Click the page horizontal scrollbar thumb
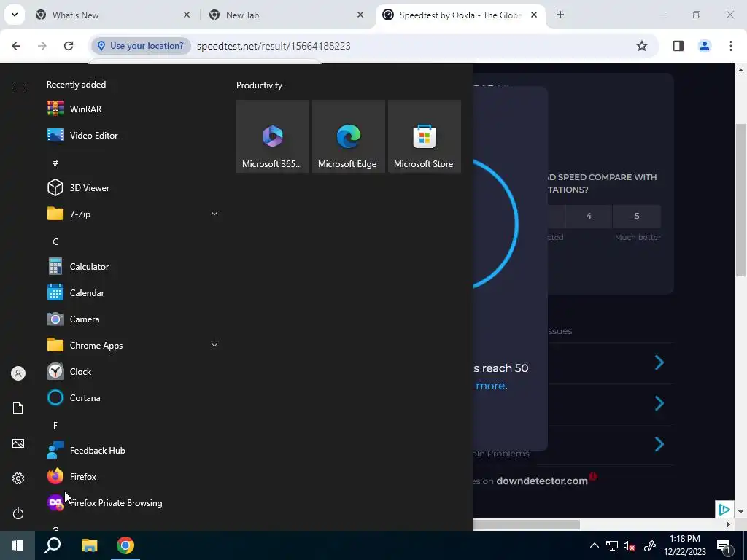The image size is (747, 560). tap(526, 524)
